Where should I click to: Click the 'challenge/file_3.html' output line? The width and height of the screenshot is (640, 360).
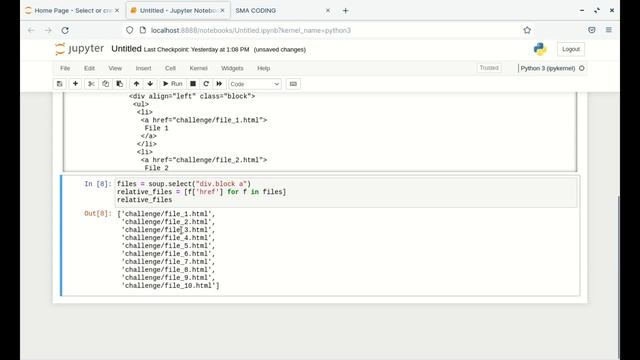[168, 230]
